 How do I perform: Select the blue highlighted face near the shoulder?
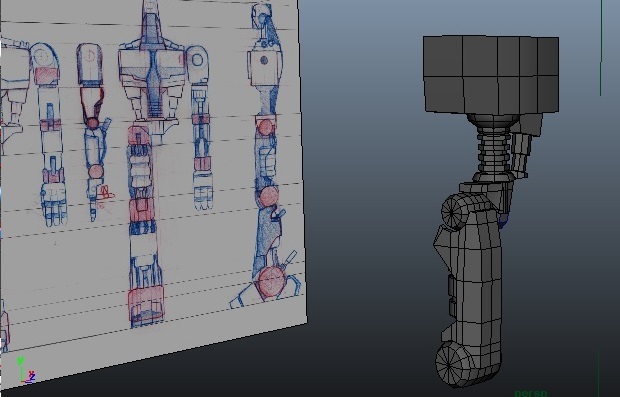click(502, 221)
